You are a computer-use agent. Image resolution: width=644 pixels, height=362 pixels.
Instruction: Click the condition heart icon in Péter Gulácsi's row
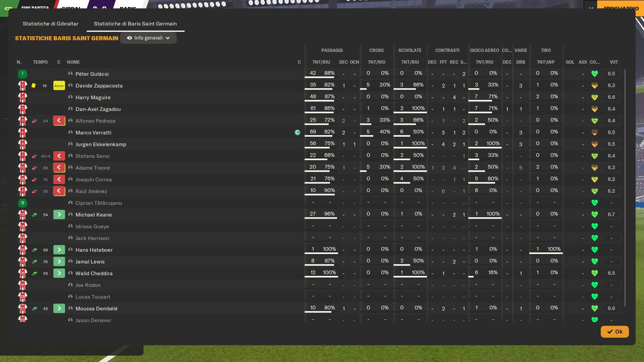(x=595, y=74)
